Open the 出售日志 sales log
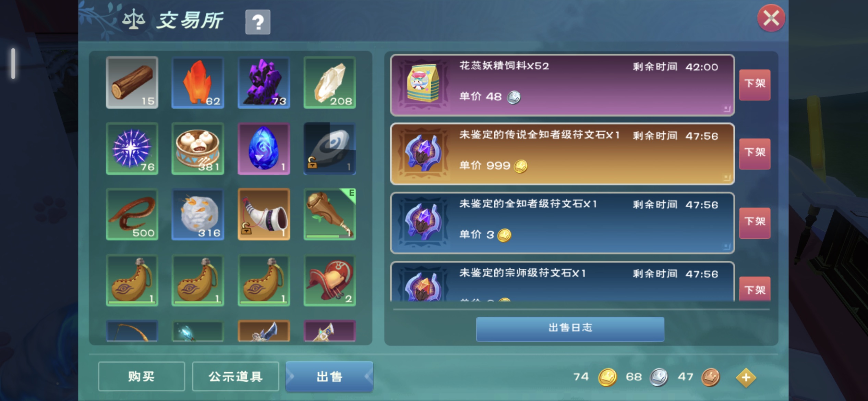 (x=570, y=328)
